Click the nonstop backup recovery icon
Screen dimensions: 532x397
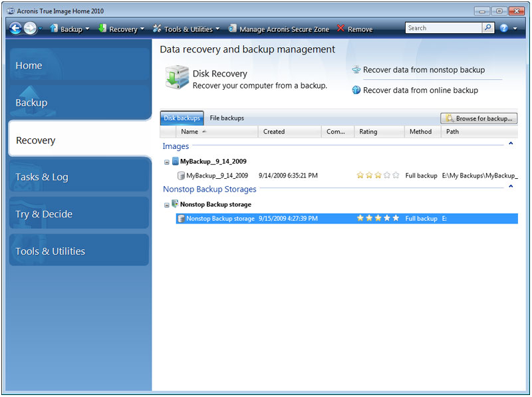coord(356,70)
